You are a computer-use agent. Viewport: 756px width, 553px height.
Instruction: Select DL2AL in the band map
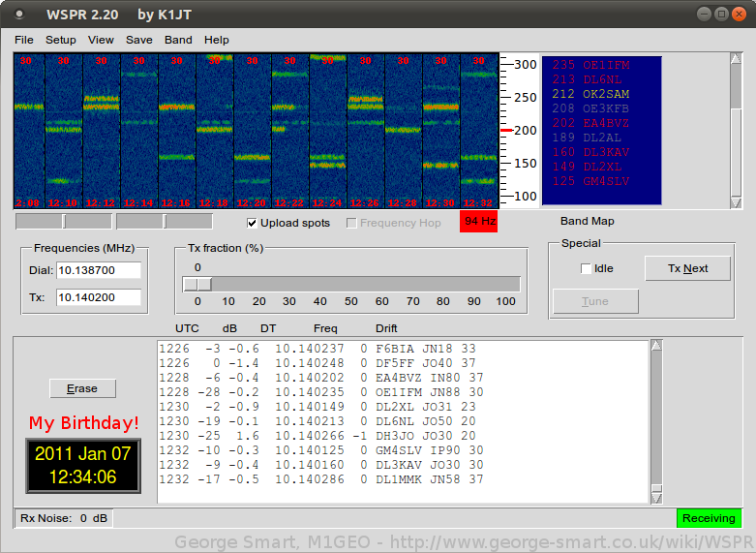588,138
